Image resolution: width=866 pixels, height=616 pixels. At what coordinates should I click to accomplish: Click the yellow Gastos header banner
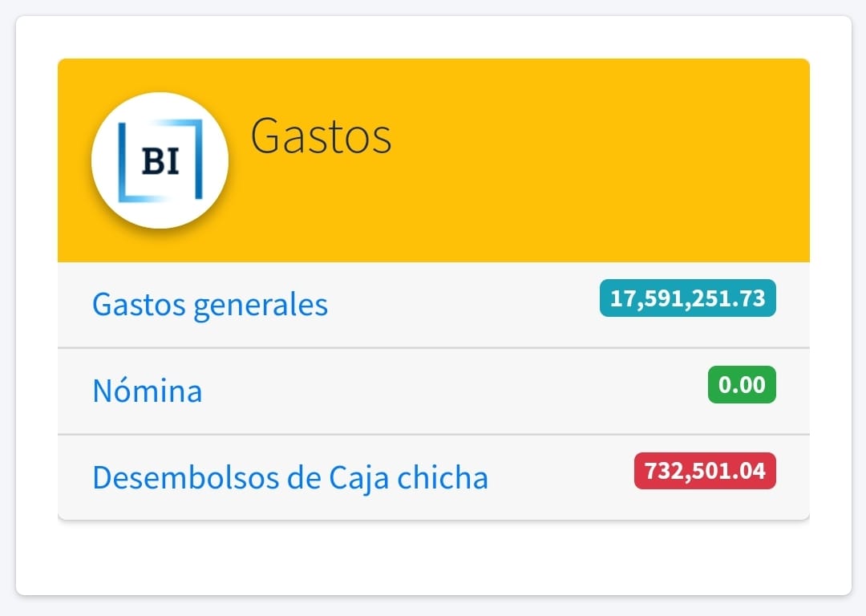434,160
